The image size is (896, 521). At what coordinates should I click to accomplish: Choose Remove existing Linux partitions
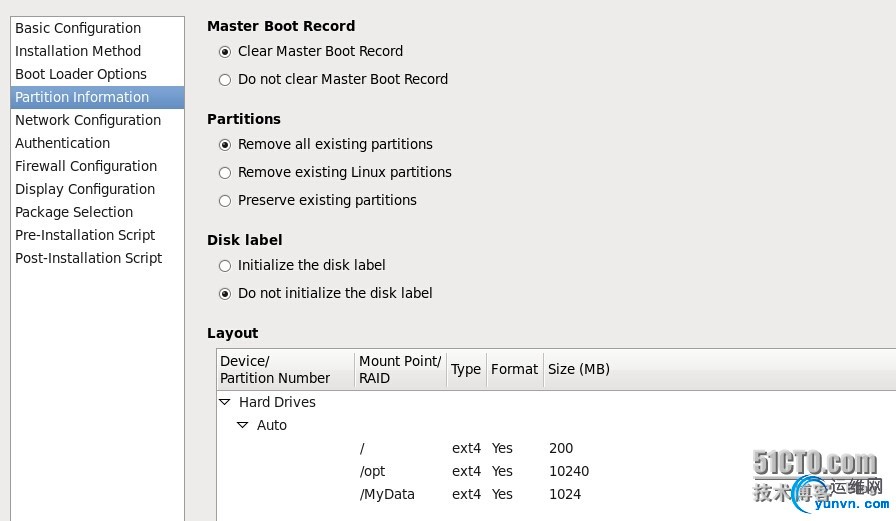point(225,173)
